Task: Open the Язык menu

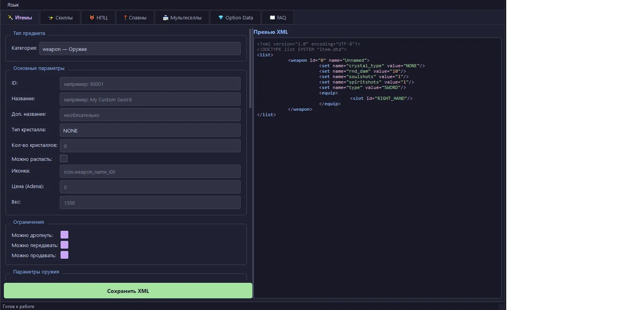Action: (x=13, y=5)
